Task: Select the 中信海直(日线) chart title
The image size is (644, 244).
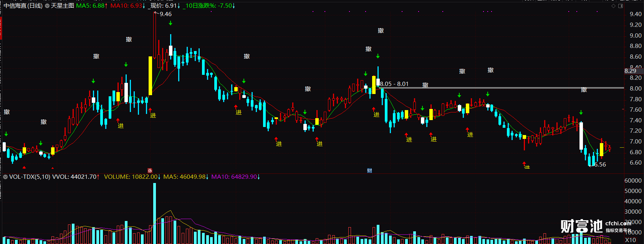Action: (23, 6)
